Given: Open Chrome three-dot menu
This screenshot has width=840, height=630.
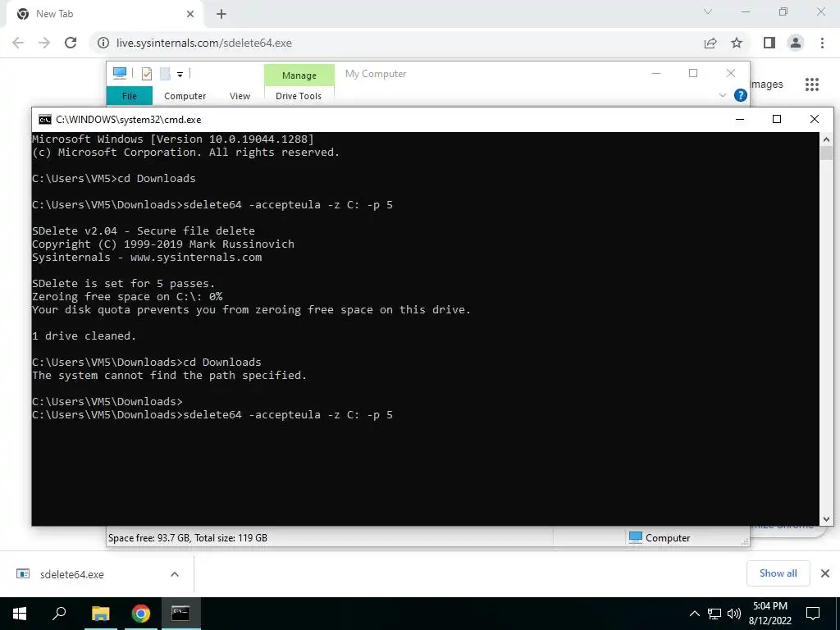Looking at the screenshot, I should 822,43.
